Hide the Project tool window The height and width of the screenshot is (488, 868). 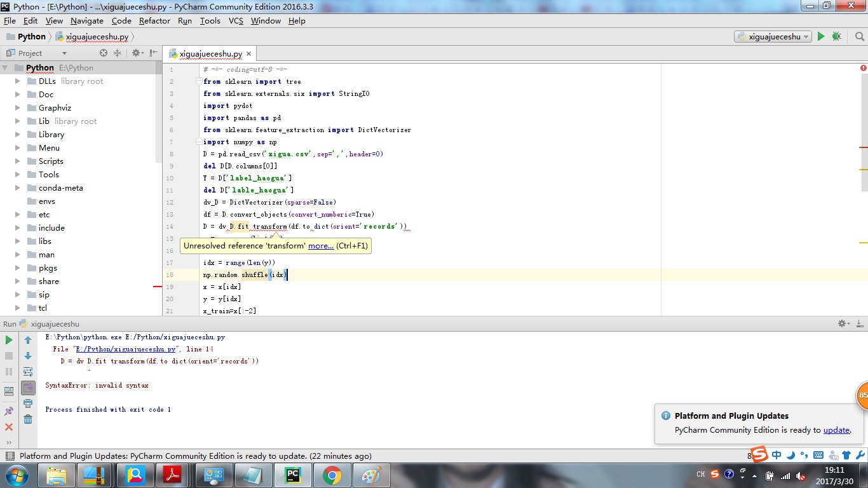tap(154, 53)
